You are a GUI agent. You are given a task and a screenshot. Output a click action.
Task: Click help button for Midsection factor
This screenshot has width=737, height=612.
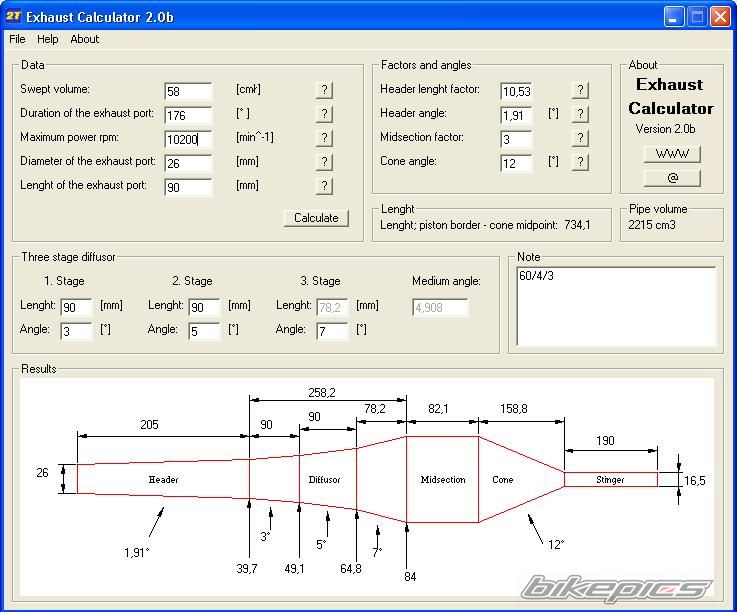click(x=580, y=138)
